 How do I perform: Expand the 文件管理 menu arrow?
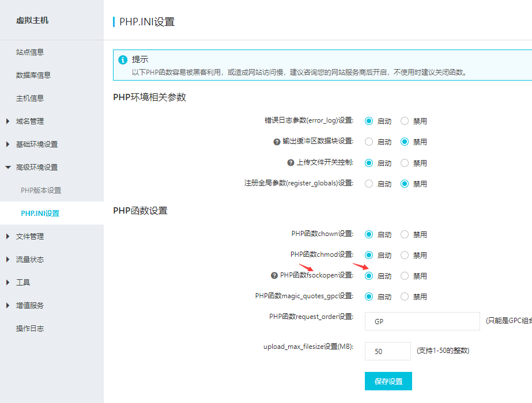8,236
